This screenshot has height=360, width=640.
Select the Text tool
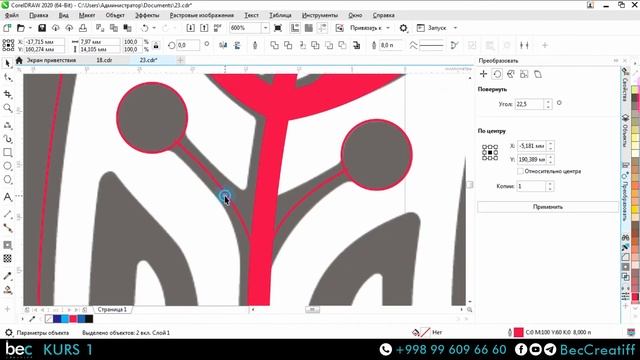pos(7,197)
